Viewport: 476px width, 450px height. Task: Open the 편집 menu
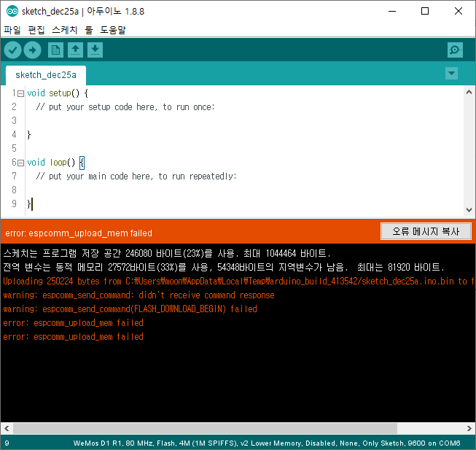[x=36, y=30]
